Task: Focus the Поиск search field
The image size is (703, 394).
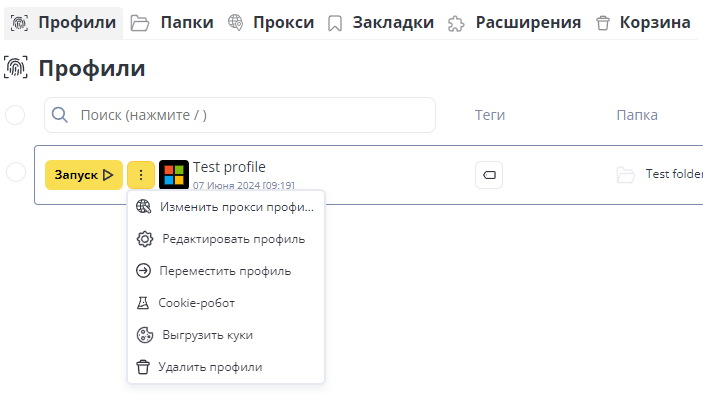Action: pos(240,115)
